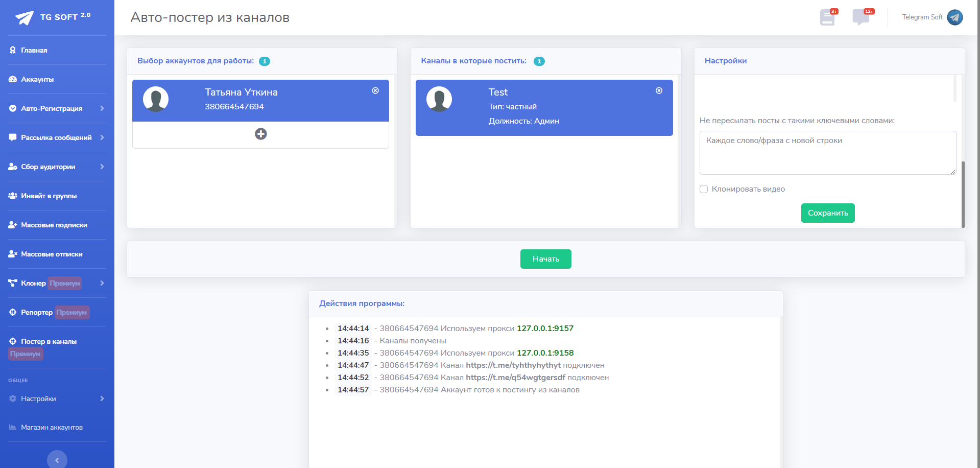Open the news book icon with 3+ badge
Image resolution: width=980 pixels, height=468 pixels.
(x=827, y=17)
